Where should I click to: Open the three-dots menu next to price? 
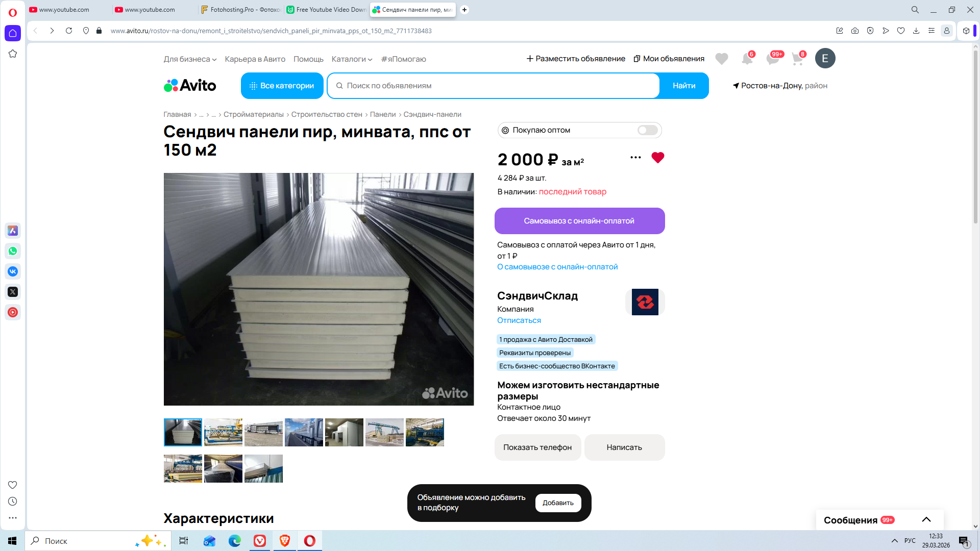click(635, 158)
